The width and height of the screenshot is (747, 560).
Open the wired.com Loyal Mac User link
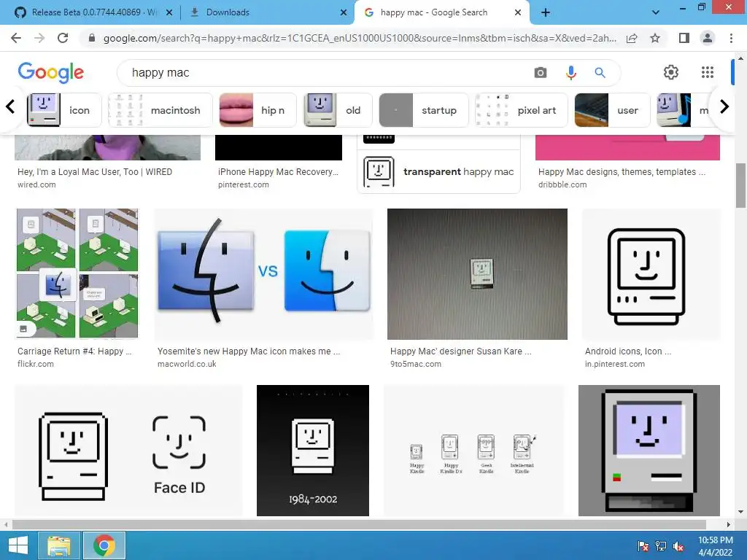click(x=95, y=172)
